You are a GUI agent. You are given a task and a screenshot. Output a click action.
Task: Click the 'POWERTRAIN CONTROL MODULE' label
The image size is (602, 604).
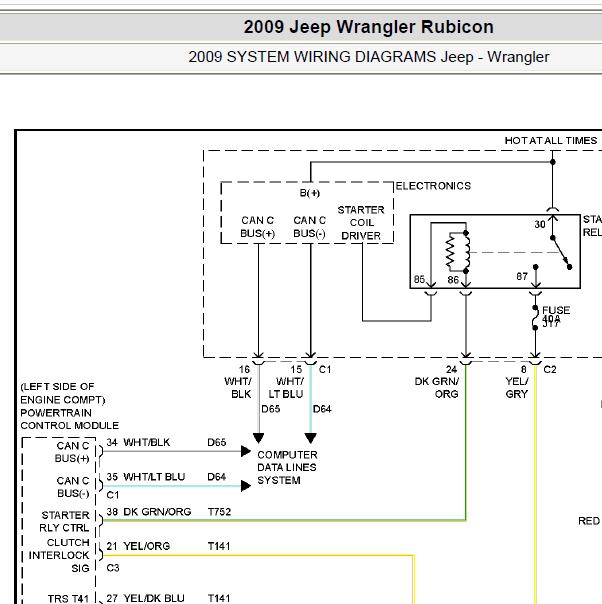point(69,419)
